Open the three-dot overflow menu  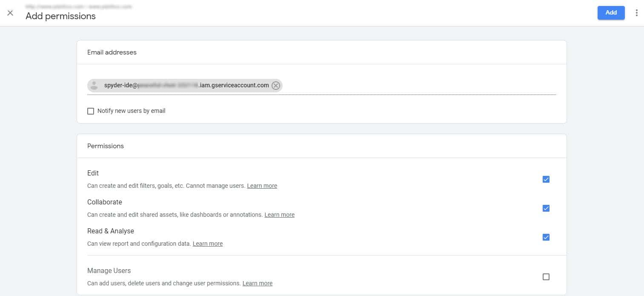click(x=636, y=13)
